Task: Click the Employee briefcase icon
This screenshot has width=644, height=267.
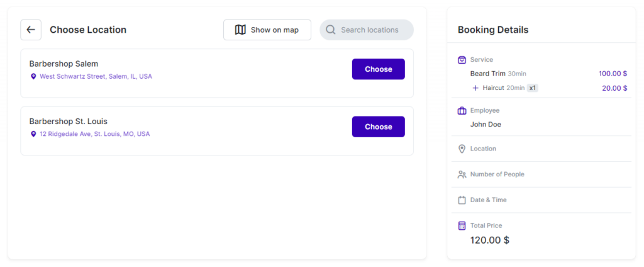Action: (462, 111)
